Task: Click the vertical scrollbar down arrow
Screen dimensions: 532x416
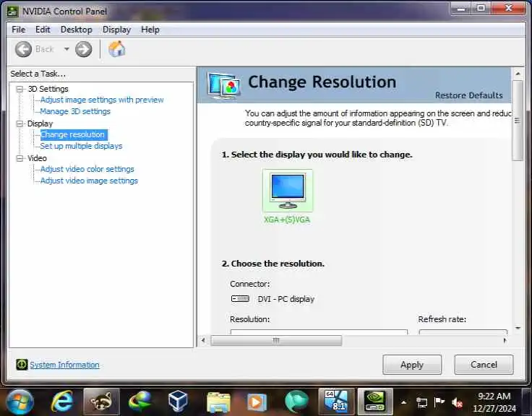Action: [x=518, y=328]
